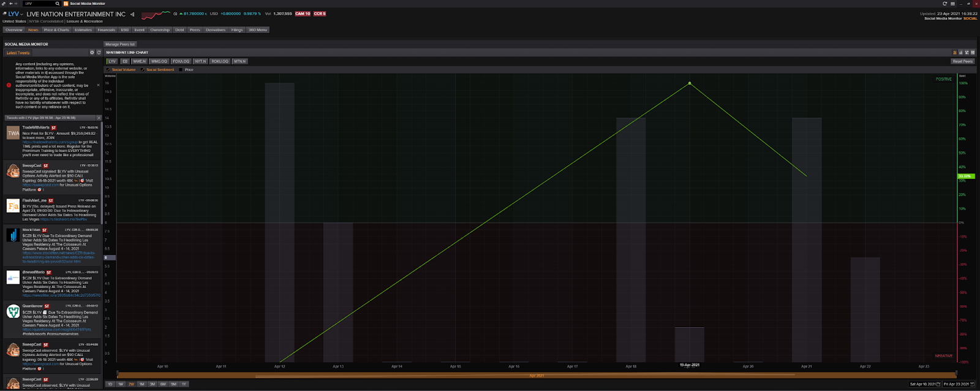Open the Peers tab

pyautogui.click(x=195, y=29)
